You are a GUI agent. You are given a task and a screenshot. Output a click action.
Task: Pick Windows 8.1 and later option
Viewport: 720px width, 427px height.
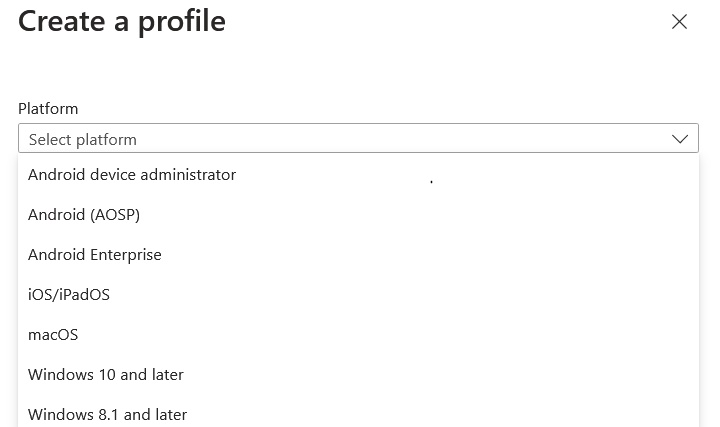tap(108, 414)
